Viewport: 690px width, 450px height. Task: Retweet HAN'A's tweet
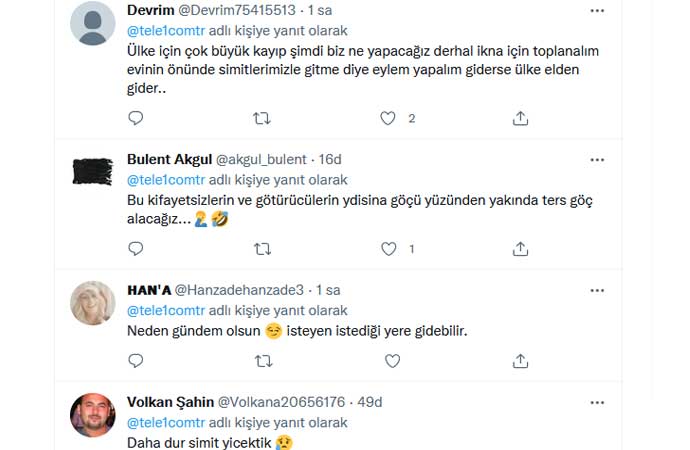point(264,360)
